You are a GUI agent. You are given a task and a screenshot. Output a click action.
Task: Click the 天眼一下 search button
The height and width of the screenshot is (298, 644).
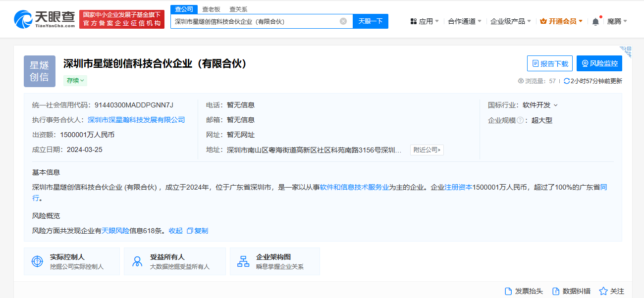(371, 21)
